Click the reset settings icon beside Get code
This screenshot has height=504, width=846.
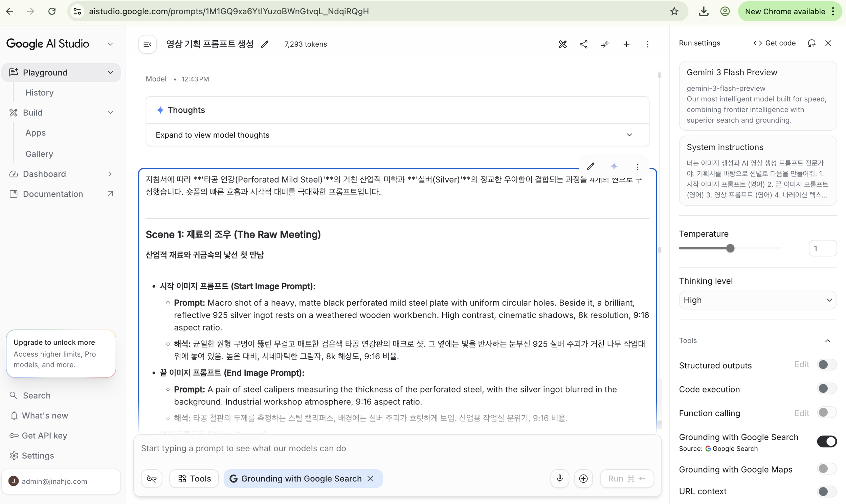click(x=811, y=43)
